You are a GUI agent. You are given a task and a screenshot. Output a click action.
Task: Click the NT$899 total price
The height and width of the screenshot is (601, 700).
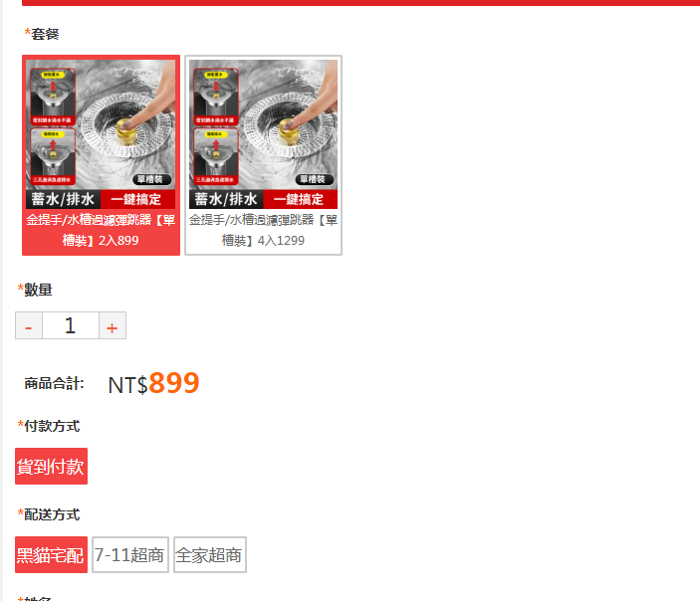pyautogui.click(x=153, y=383)
